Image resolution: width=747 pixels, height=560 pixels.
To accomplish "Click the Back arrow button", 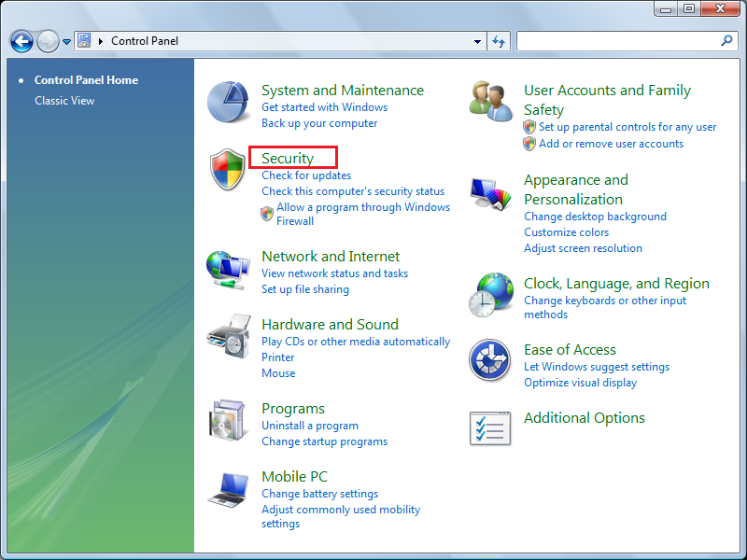I will [x=21, y=41].
